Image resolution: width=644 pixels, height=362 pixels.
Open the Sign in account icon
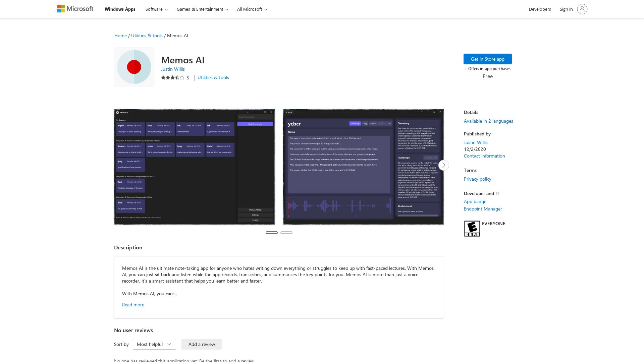point(582,9)
